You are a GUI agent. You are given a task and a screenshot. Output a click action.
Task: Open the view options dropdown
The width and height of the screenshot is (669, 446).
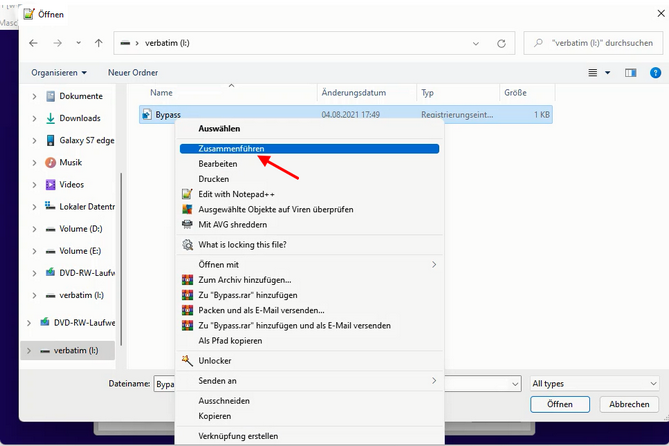point(599,72)
